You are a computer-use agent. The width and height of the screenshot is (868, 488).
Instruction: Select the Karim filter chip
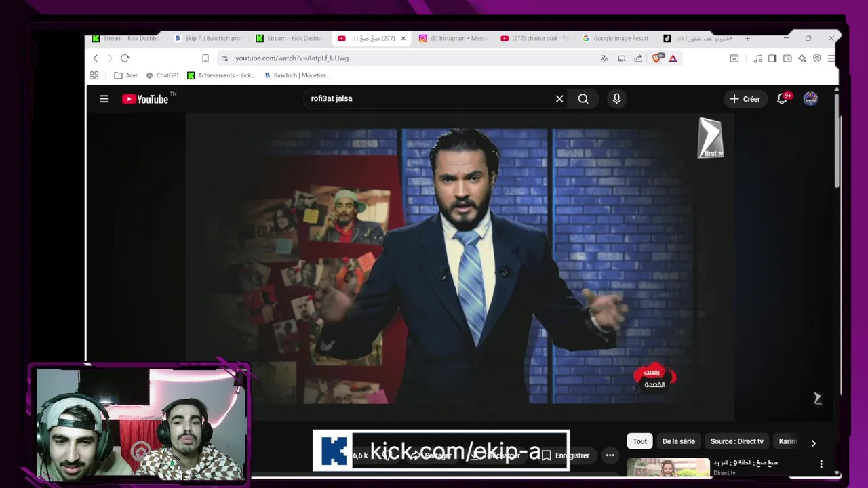click(x=788, y=441)
